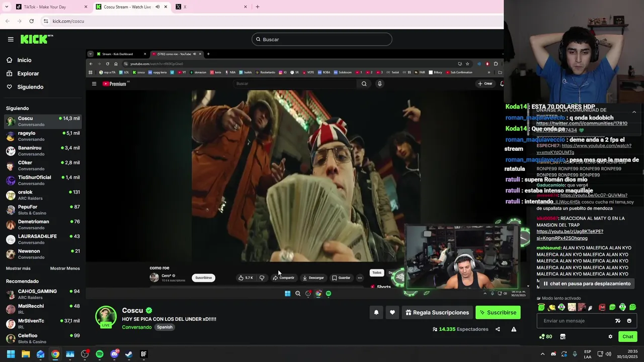644x362 pixels.
Task: Check the 80 channel points balance
Action: [546, 337]
